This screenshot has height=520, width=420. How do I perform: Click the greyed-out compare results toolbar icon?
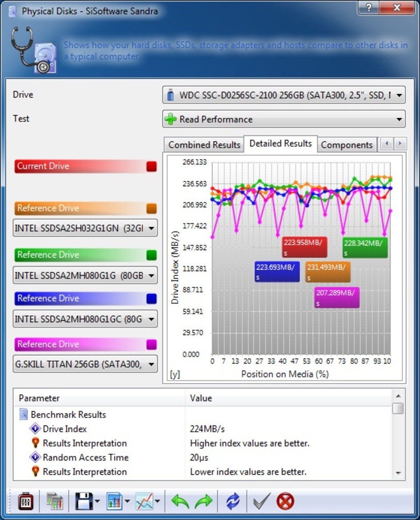coord(55,501)
